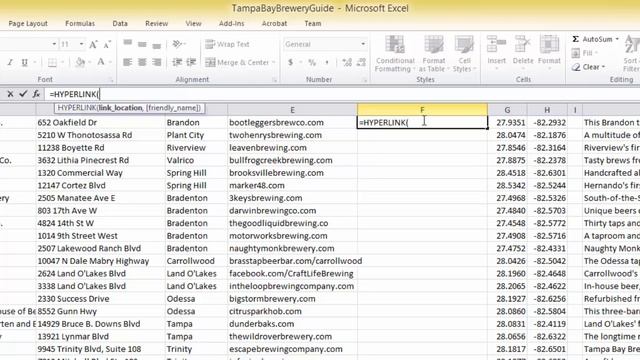Screen dimensions: 640x360
Task: Open Cell Styles gallery
Action: pyautogui.click(x=464, y=54)
